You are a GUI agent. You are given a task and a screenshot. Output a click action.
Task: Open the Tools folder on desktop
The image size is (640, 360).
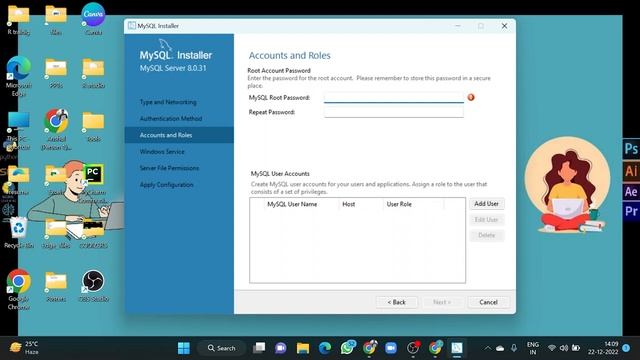[x=93, y=127]
